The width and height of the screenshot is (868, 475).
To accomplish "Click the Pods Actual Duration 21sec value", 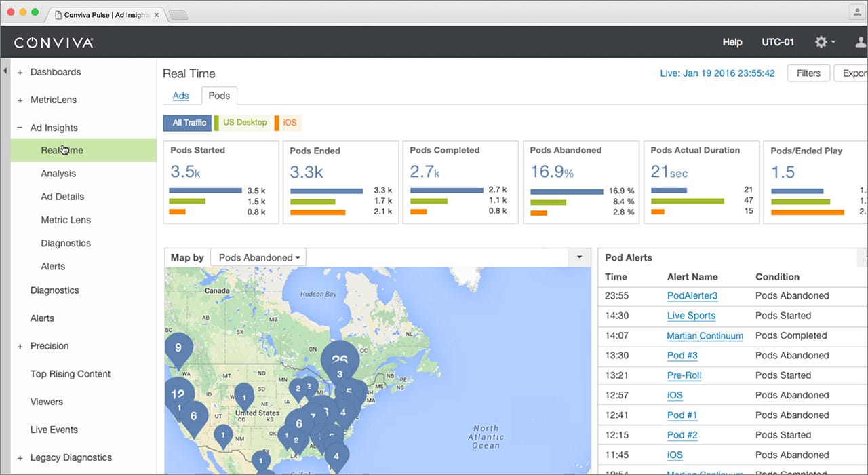I will pyautogui.click(x=669, y=172).
